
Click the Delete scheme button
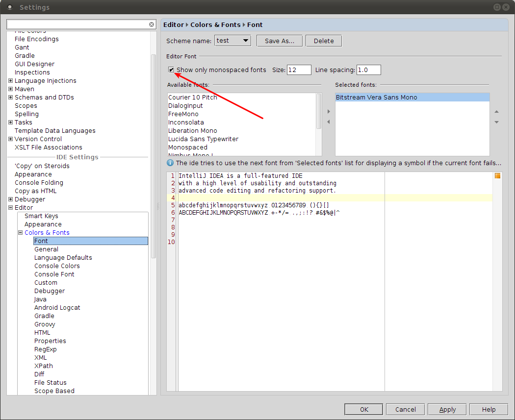[324, 41]
